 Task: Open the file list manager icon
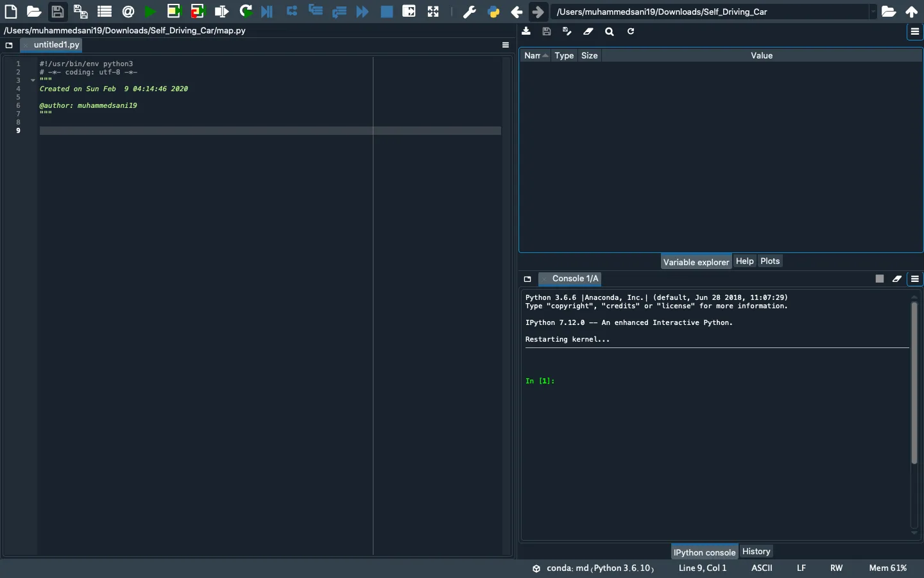[105, 12]
